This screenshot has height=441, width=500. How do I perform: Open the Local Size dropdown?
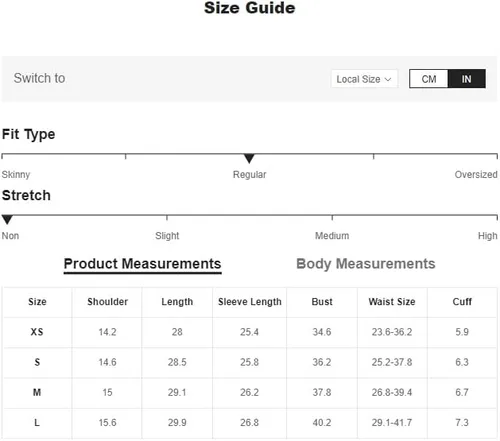coord(364,79)
